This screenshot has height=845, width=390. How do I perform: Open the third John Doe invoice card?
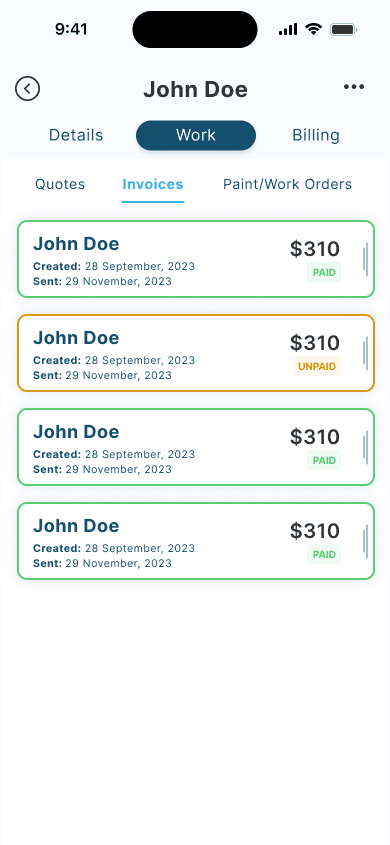pos(196,447)
